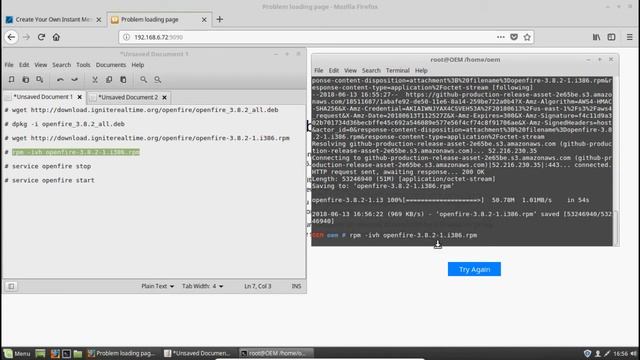Open the File menu in text editor

click(x=9, y=65)
